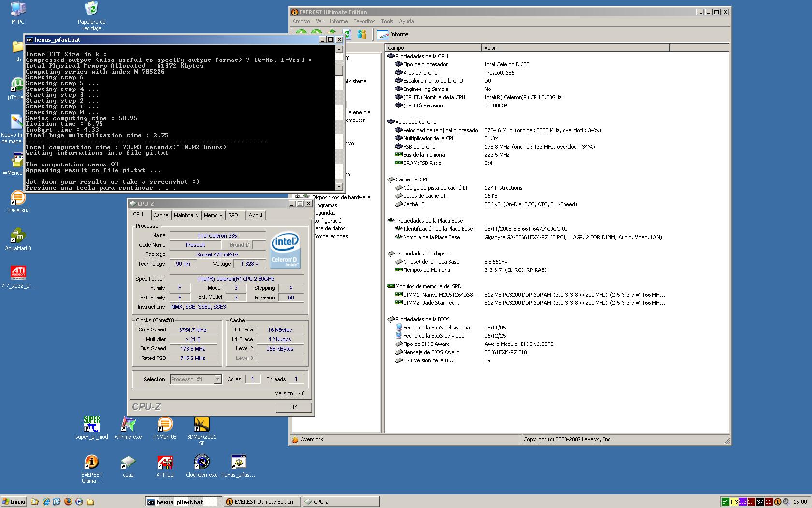Switch to the SPD tab in CPU-Z

click(233, 215)
